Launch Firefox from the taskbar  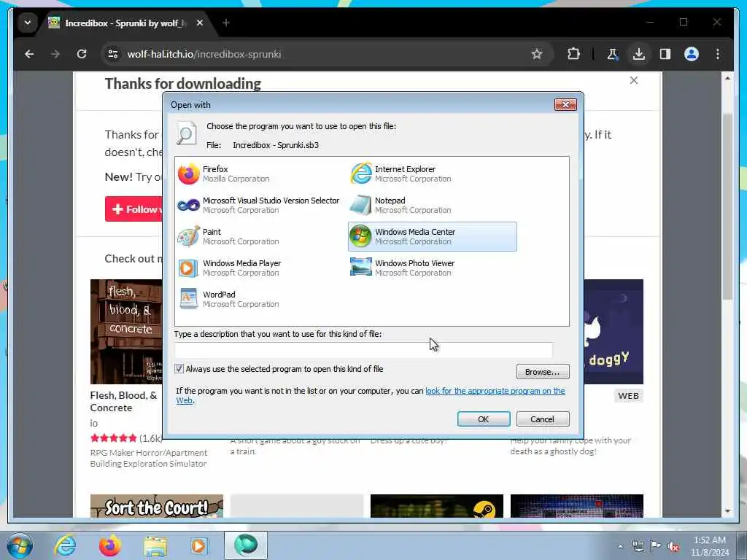pos(109,545)
